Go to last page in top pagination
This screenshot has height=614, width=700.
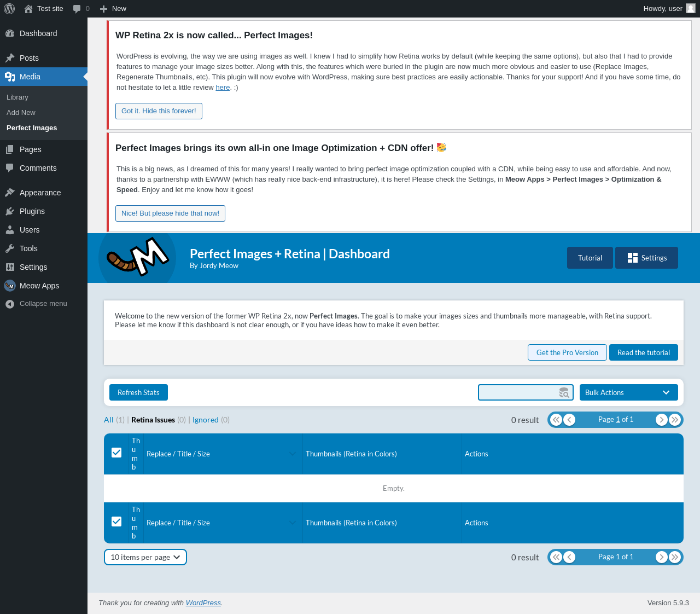pyautogui.click(x=675, y=420)
